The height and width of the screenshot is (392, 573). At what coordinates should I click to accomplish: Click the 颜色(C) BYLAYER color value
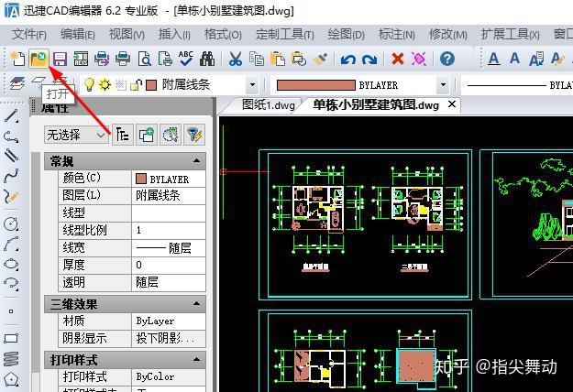[x=169, y=179]
